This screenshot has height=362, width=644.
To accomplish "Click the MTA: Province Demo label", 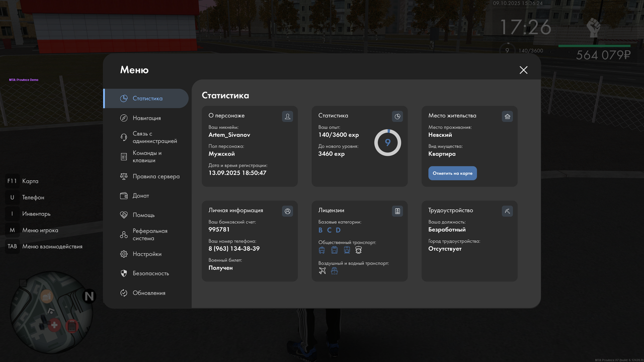I will click(x=24, y=80).
